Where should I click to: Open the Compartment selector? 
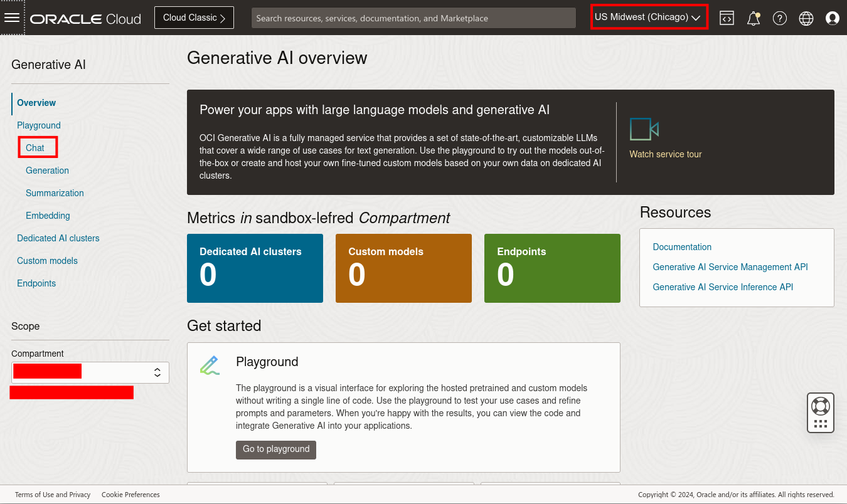[90, 372]
